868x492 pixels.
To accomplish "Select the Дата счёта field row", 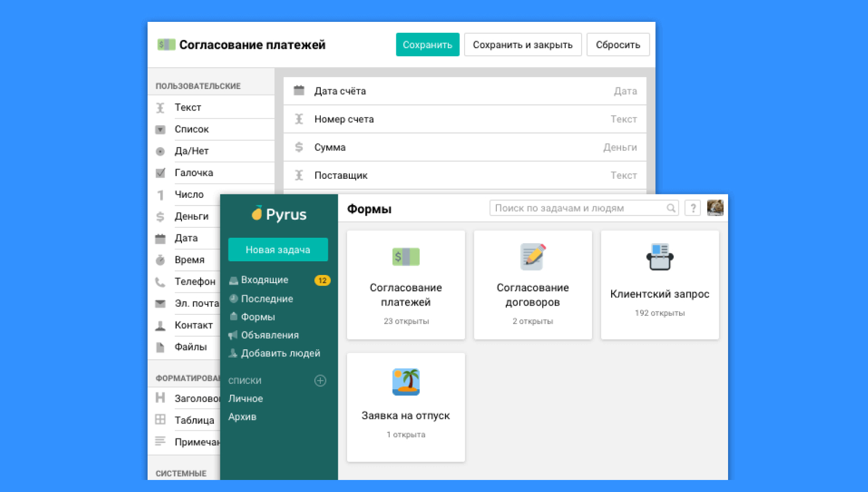I will tap(465, 91).
